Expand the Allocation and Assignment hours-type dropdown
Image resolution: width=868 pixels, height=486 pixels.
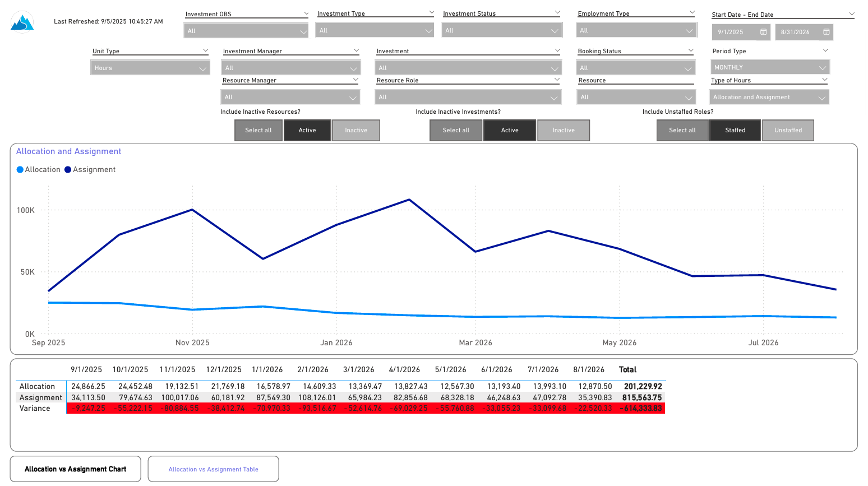tap(769, 97)
